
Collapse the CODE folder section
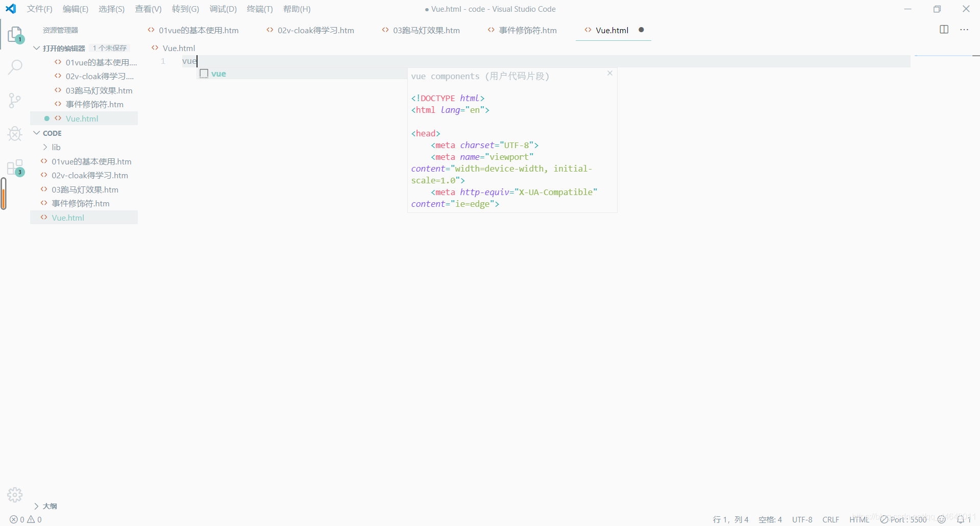click(36, 133)
